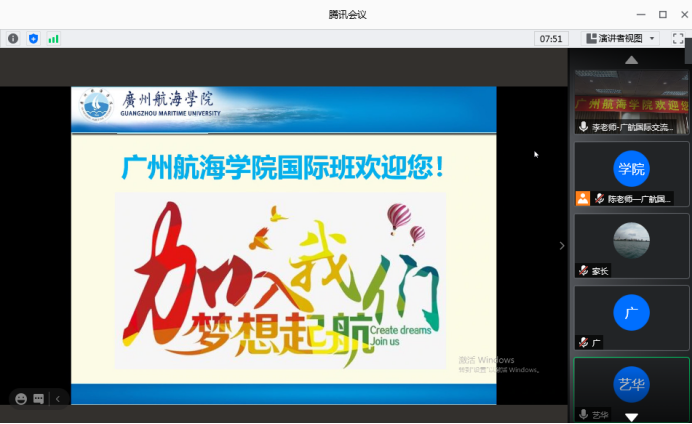Check the green network signal icon
The image size is (692, 424).
coord(53,38)
